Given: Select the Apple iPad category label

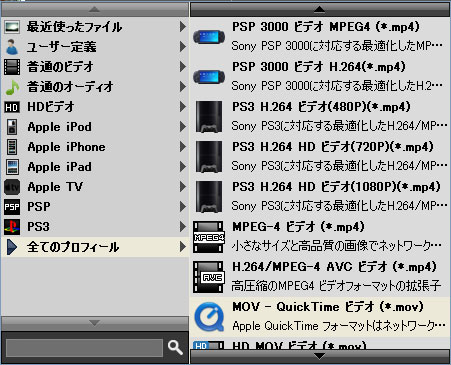Looking at the screenshot, I should [59, 167].
